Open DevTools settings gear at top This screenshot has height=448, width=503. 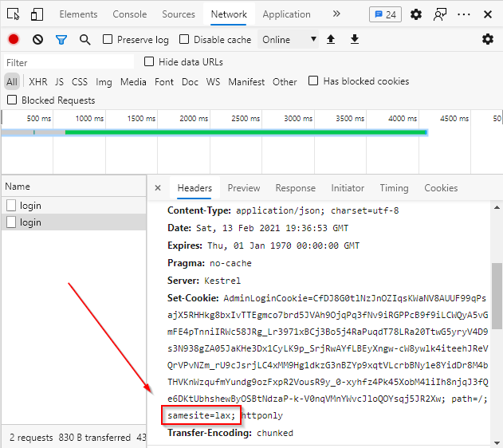(x=416, y=14)
